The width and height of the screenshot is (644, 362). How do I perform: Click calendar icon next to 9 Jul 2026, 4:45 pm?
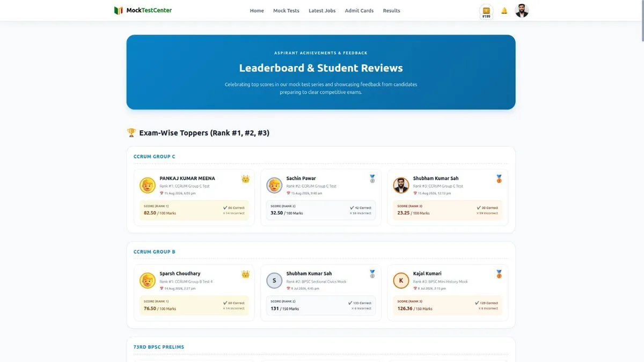click(288, 289)
